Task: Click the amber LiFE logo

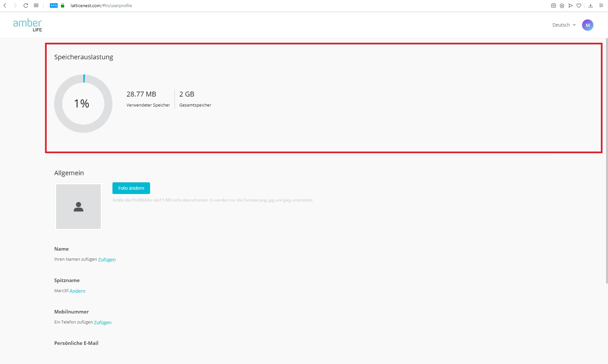Action: (x=28, y=25)
